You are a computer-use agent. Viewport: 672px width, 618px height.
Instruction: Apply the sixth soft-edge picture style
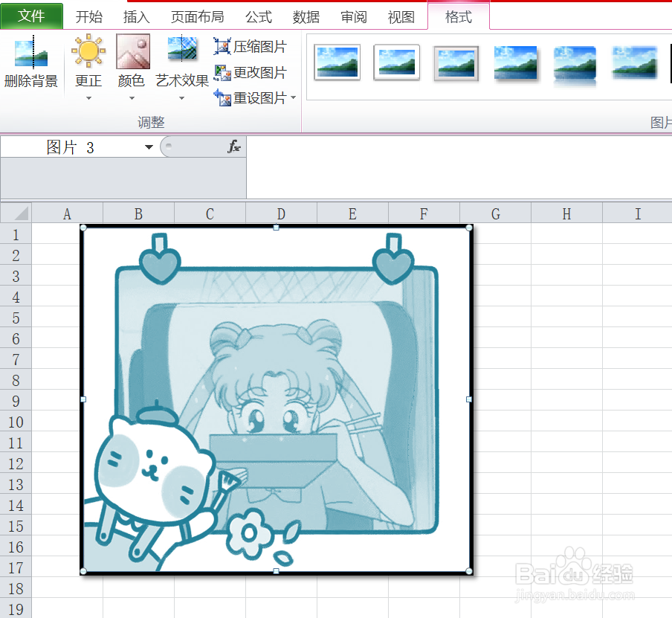[x=635, y=63]
